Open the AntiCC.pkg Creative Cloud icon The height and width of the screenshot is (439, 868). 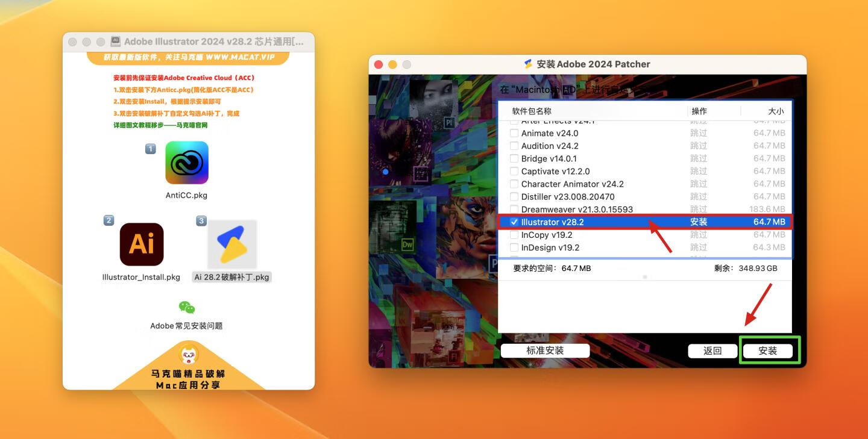[187, 163]
